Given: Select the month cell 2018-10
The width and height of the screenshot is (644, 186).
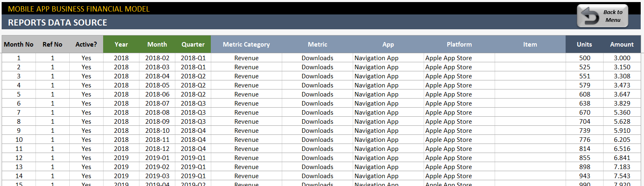Looking at the screenshot, I should pyautogui.click(x=157, y=131).
